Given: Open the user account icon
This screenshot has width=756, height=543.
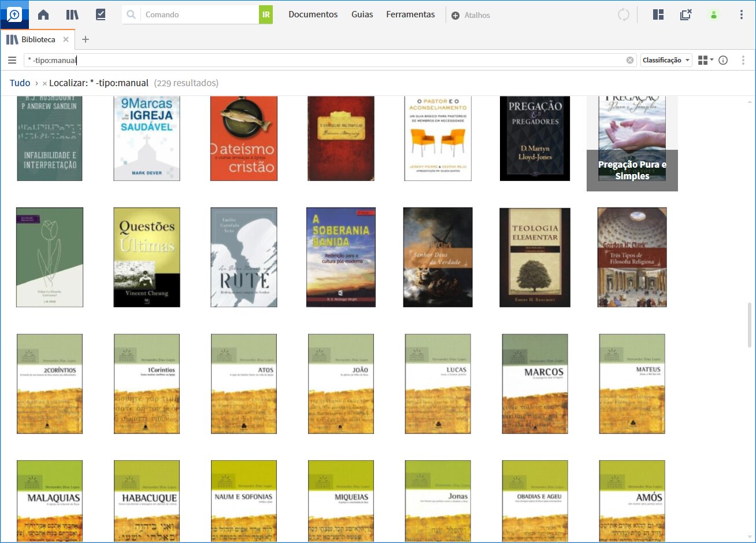Looking at the screenshot, I should pos(714,15).
